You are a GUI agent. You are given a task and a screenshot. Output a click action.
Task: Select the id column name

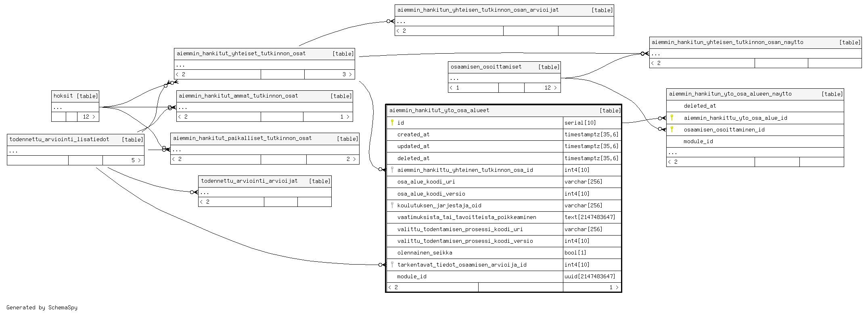coord(400,123)
